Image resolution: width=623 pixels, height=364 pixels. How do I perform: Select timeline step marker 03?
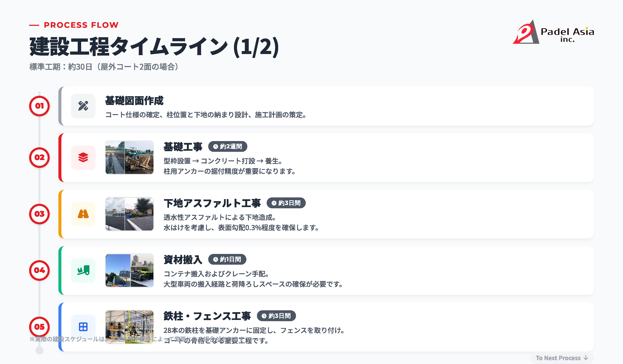pos(40,214)
